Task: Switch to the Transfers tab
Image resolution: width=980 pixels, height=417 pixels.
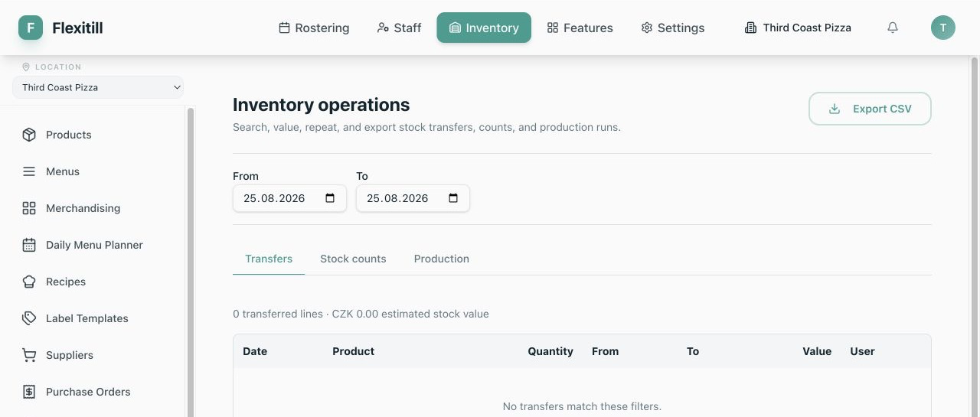Action: coord(269,259)
